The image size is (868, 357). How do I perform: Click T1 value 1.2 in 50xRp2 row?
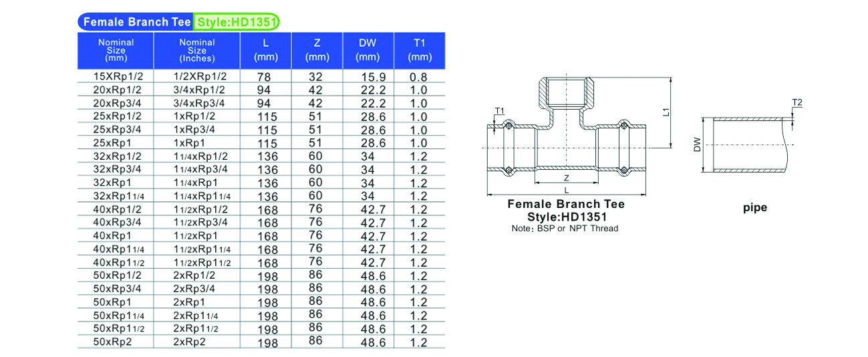tap(418, 342)
